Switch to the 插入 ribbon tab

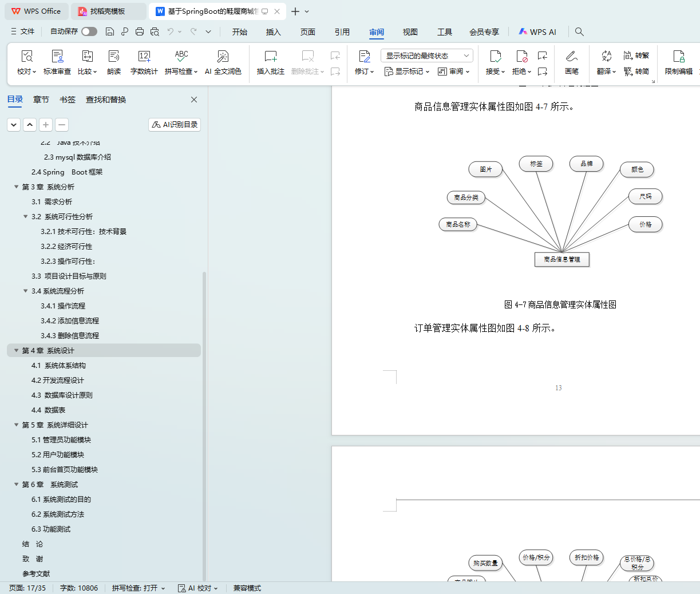click(x=274, y=32)
